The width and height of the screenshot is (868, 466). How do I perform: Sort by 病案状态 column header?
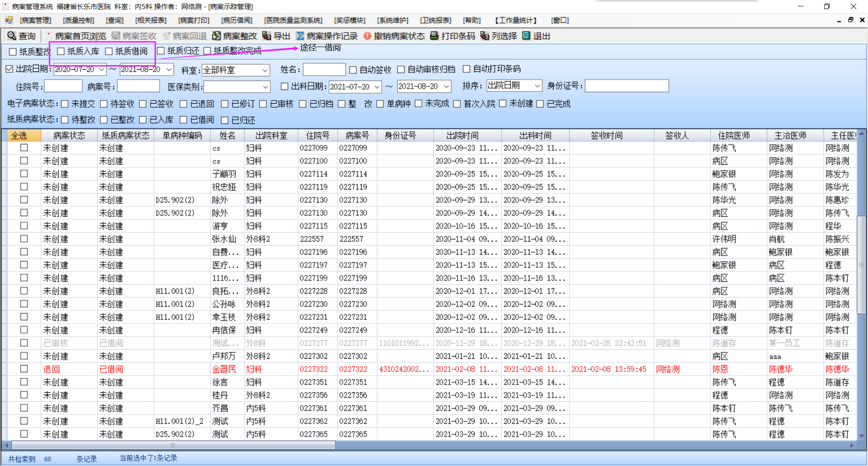tap(69, 136)
